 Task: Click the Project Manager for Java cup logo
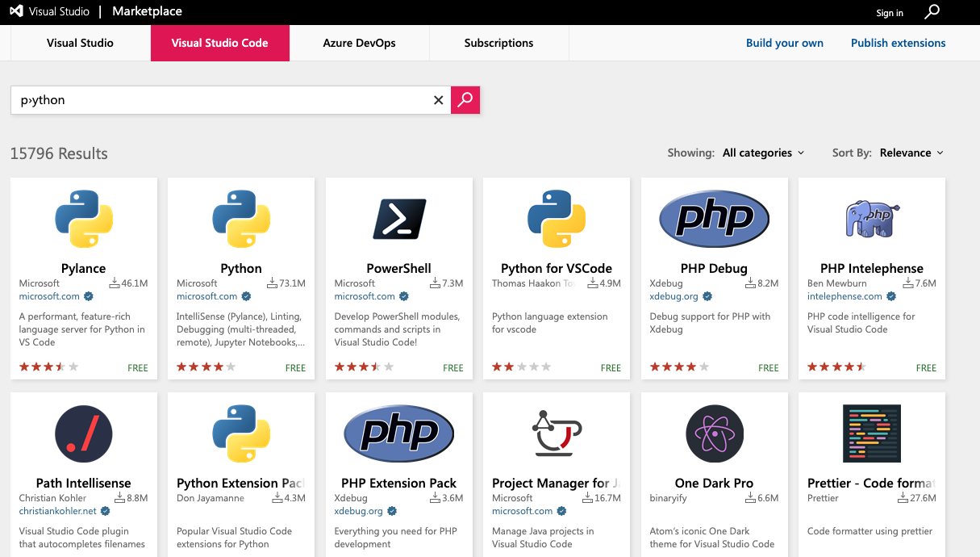557,433
